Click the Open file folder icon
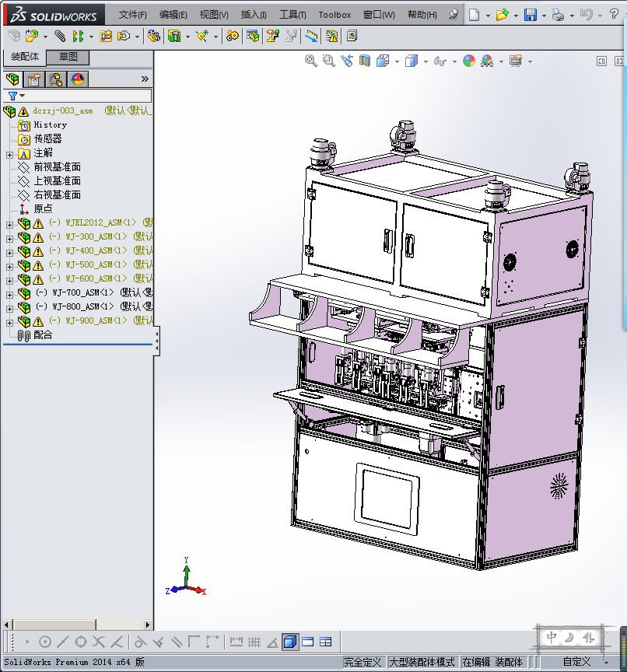627x672 pixels. [502, 15]
